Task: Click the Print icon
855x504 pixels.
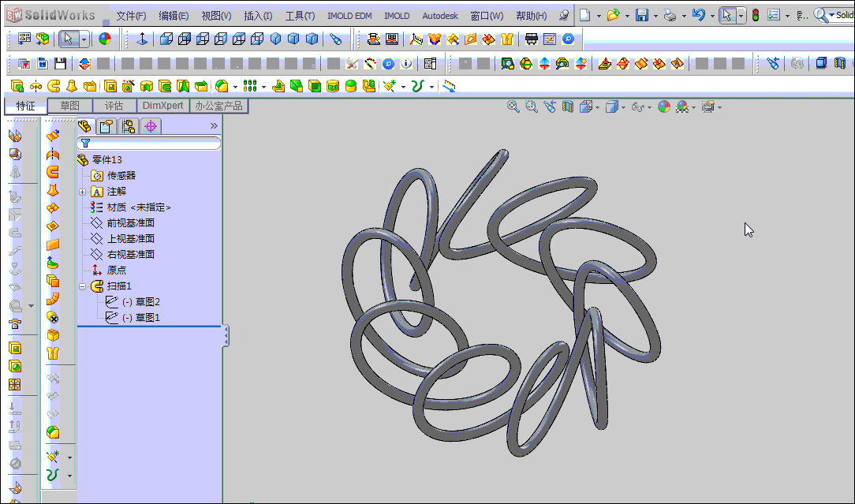Action: click(670, 15)
